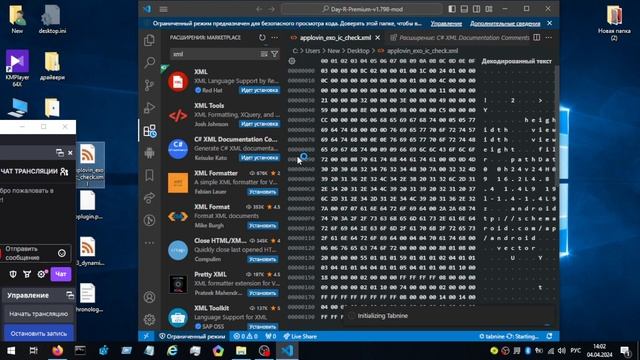The width and height of the screenshot is (640, 360).
Task: Install the XML Format extension
Action: click(262, 226)
